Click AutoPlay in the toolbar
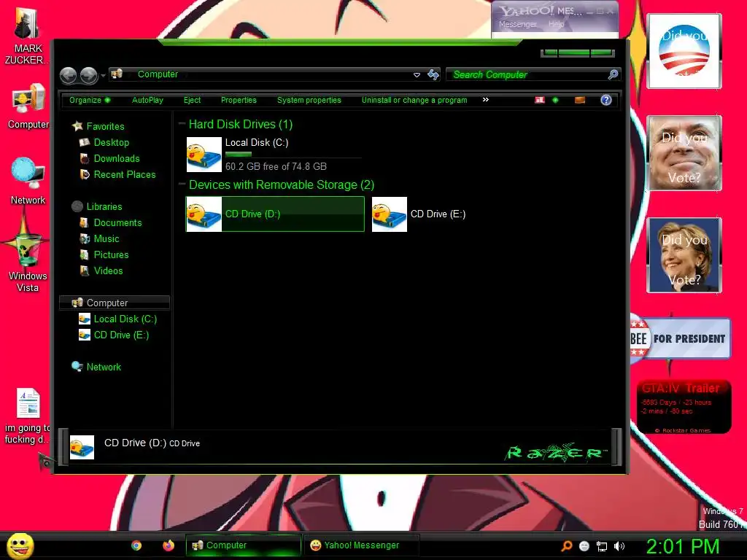The image size is (747, 560). [x=147, y=100]
